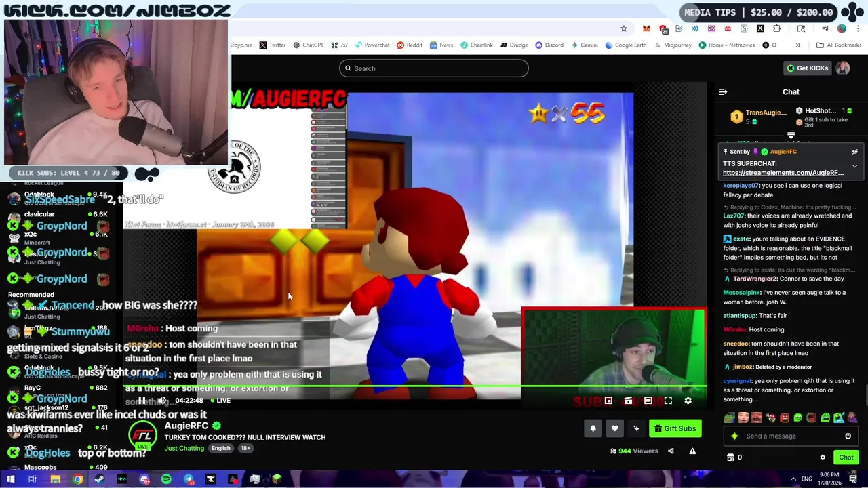Open the chat settings gear
The height and width of the screenshot is (488, 868).
[823, 457]
